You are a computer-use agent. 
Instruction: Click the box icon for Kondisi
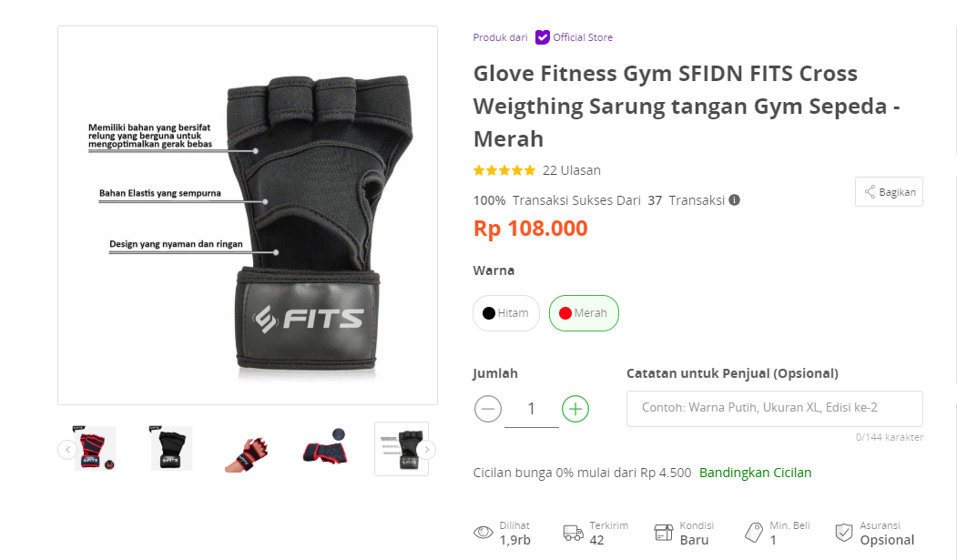pos(663,533)
